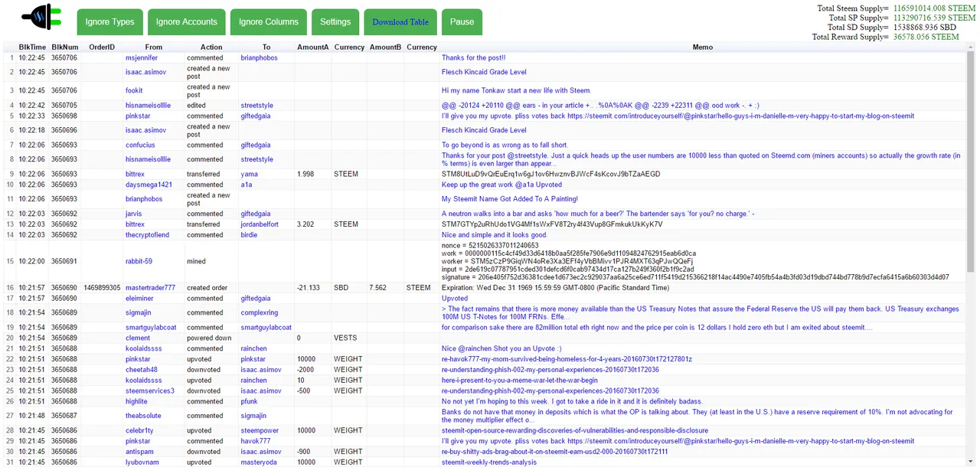Image resolution: width=980 pixels, height=474 pixels.
Task: Open the Upvoted memo link
Action: pyautogui.click(x=455, y=299)
